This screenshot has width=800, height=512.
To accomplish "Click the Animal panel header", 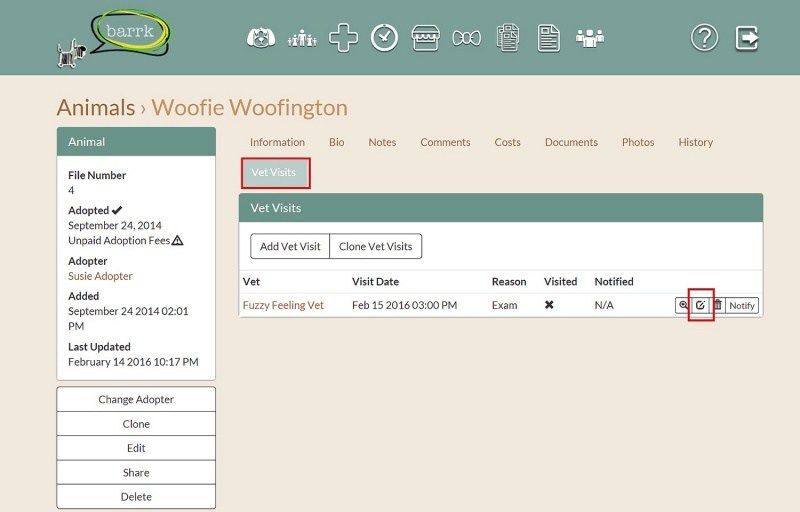I will (x=136, y=142).
